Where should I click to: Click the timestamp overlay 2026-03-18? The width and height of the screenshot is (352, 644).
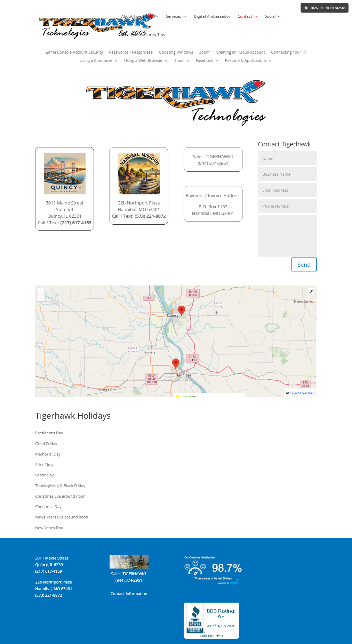[x=325, y=8]
